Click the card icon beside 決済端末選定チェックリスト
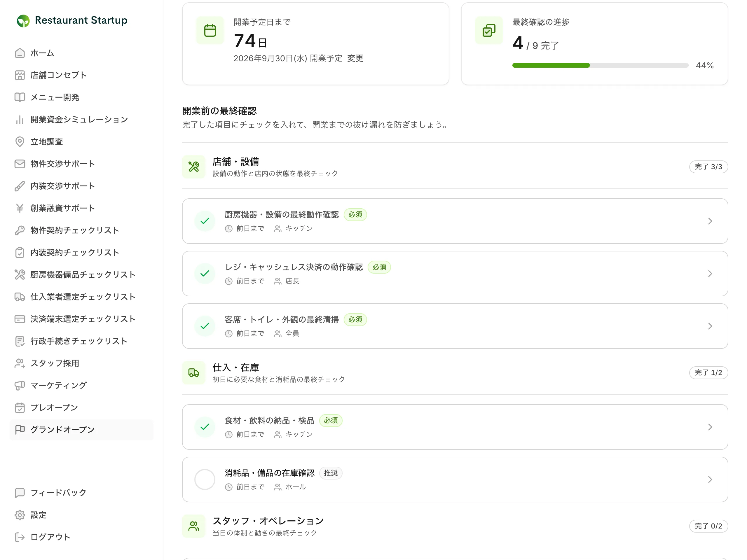 [20, 319]
